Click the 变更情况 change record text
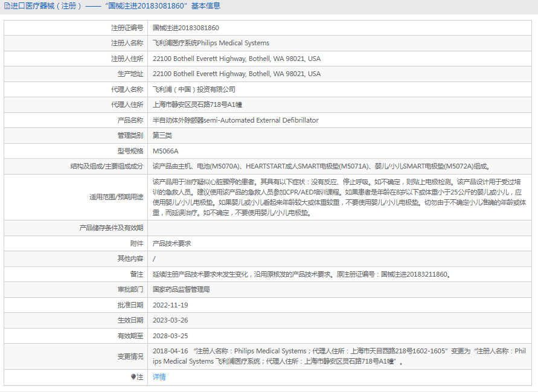 pyautogui.click(x=338, y=356)
